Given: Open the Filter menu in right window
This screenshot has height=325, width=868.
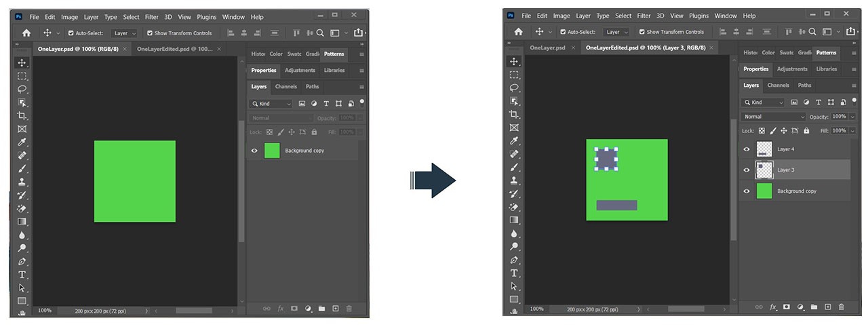Looking at the screenshot, I should click(x=644, y=16).
